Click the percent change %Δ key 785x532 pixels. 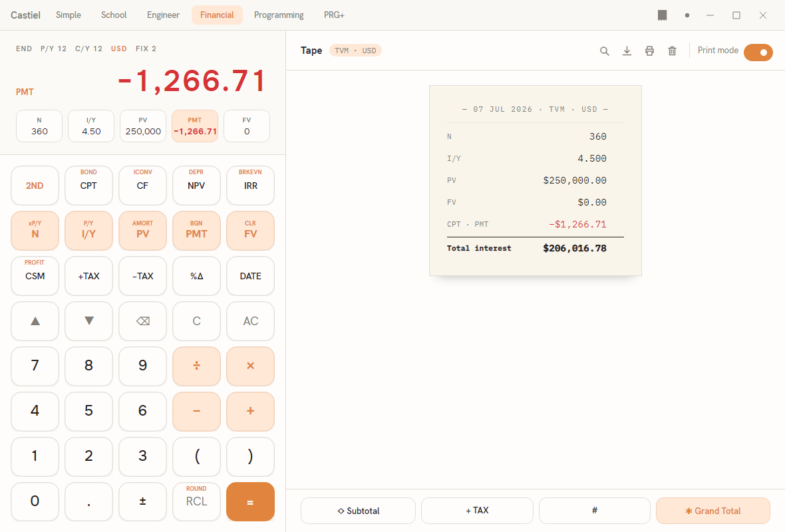pyautogui.click(x=196, y=276)
